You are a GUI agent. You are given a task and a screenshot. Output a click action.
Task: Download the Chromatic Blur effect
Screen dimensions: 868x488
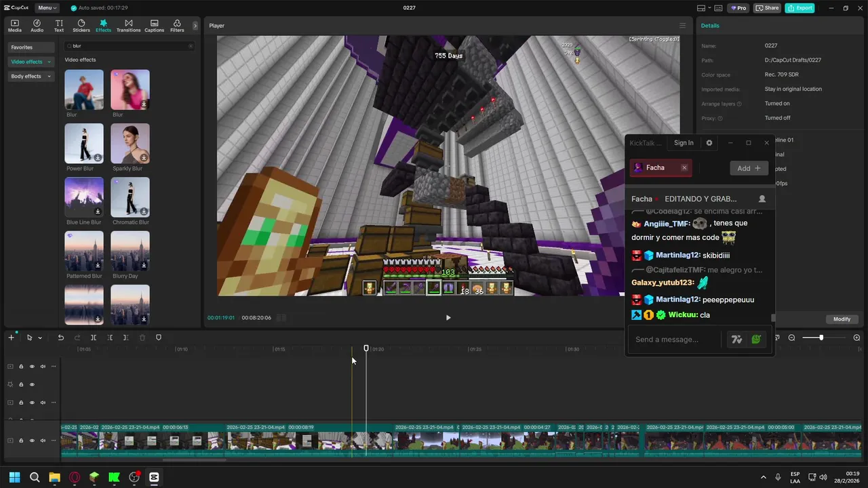click(144, 211)
